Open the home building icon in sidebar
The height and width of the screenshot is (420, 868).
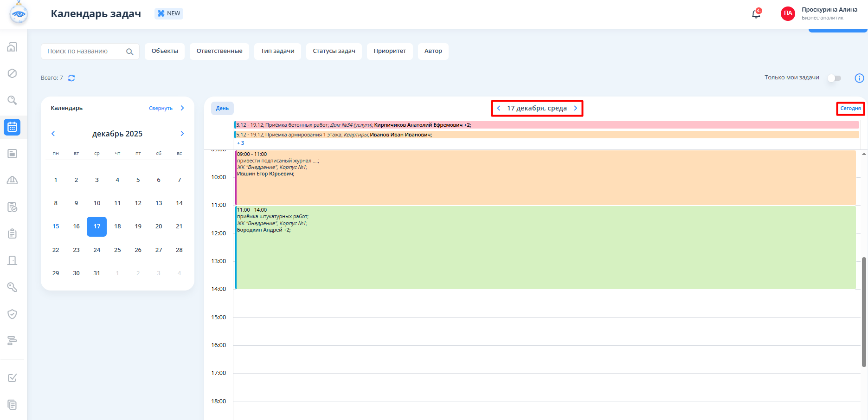click(13, 47)
